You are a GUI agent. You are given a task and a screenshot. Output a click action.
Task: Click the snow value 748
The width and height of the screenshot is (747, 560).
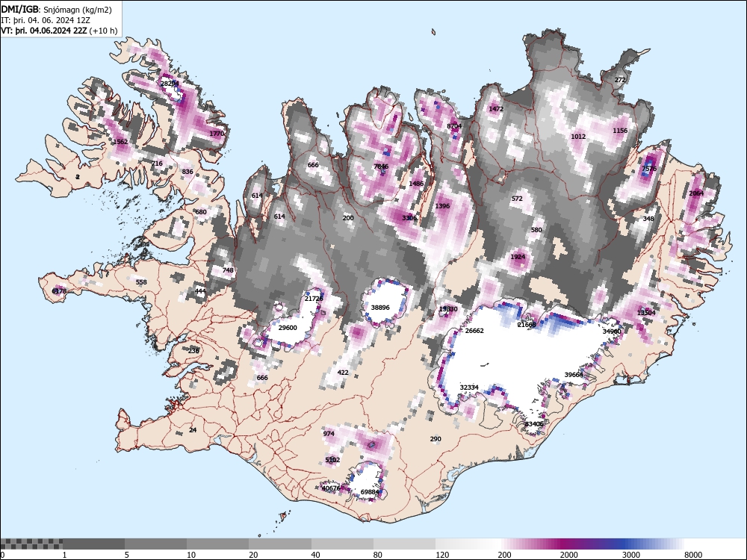tap(228, 270)
